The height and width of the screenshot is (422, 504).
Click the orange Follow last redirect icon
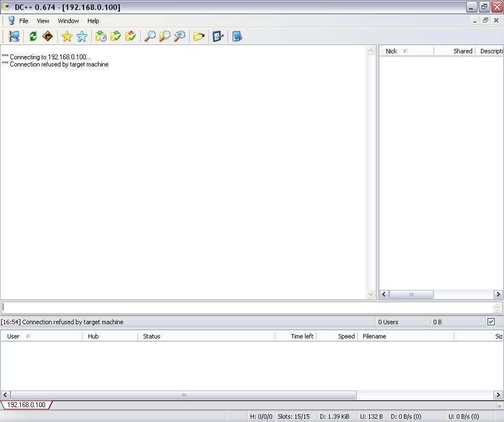click(48, 36)
